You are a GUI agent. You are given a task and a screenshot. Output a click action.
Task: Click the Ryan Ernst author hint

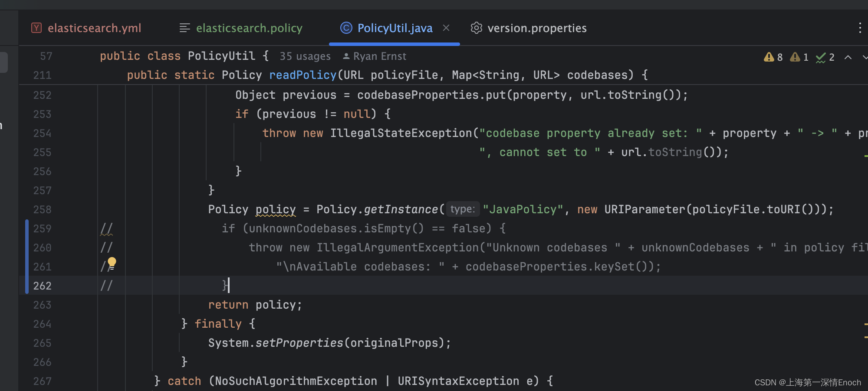[x=375, y=56]
